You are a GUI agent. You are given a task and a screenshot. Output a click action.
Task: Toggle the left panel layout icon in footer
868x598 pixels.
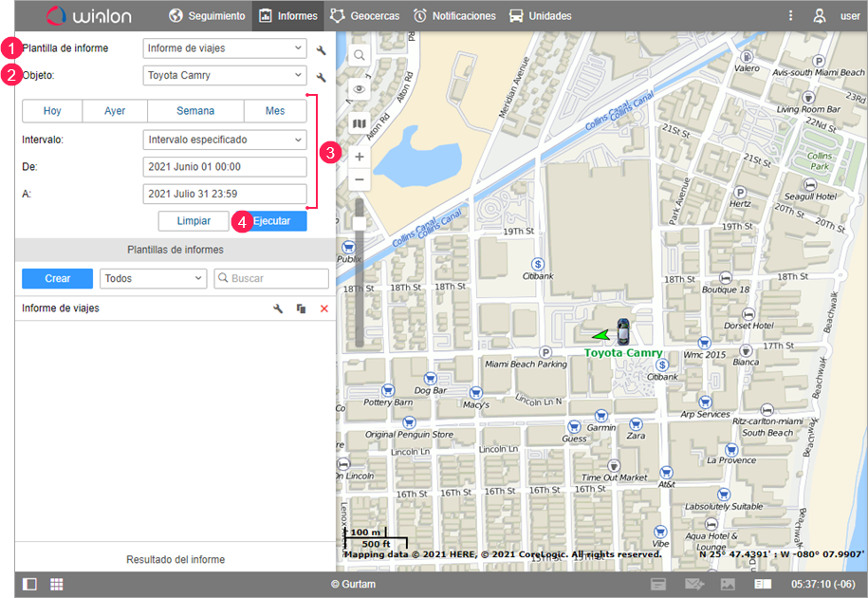[x=30, y=584]
